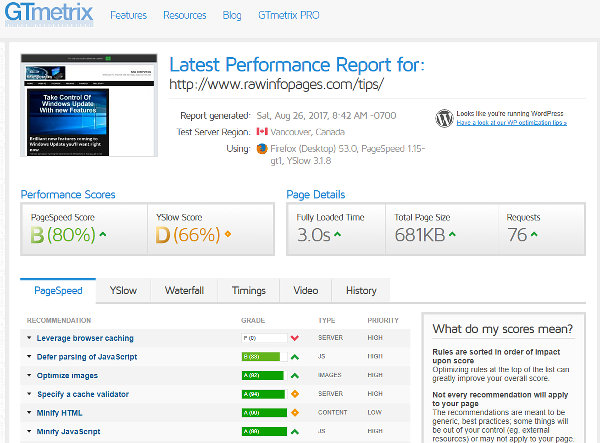The width and height of the screenshot is (600, 443).
Task: Click the Requests up arrow icon
Action: [x=534, y=234]
